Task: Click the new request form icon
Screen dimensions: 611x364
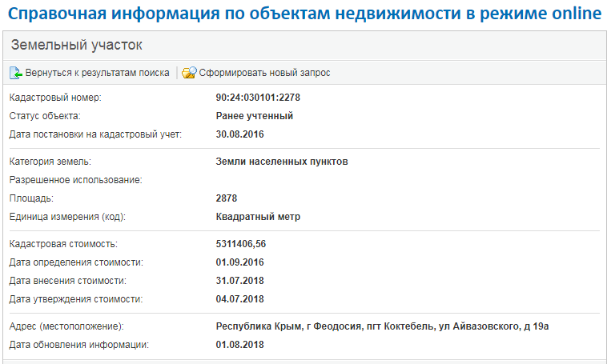Action: [189, 73]
